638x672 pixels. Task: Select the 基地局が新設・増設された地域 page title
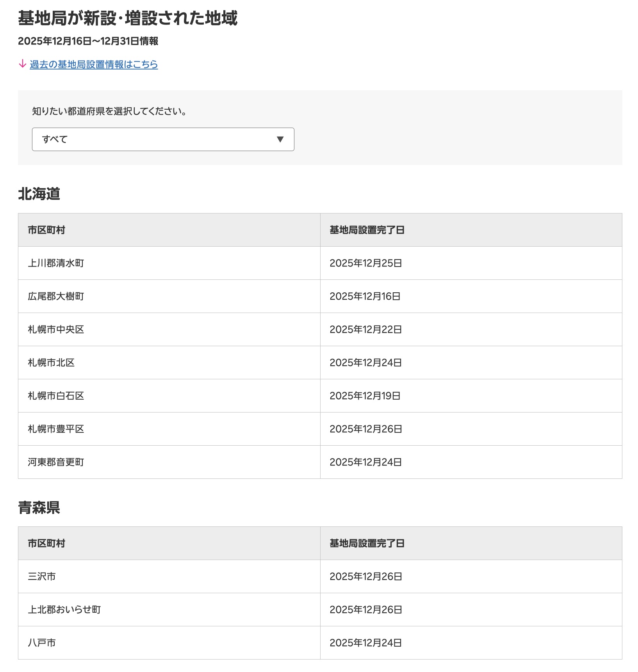pyautogui.click(x=128, y=18)
